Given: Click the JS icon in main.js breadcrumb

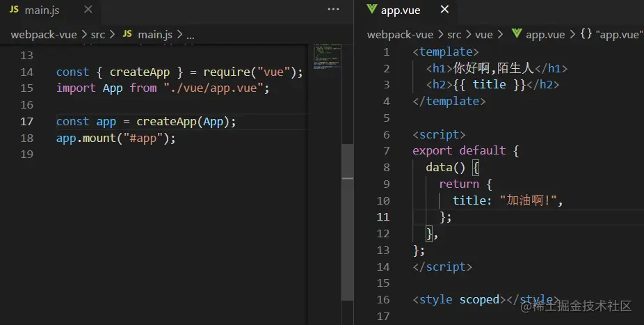Looking at the screenshot, I should coord(127,34).
